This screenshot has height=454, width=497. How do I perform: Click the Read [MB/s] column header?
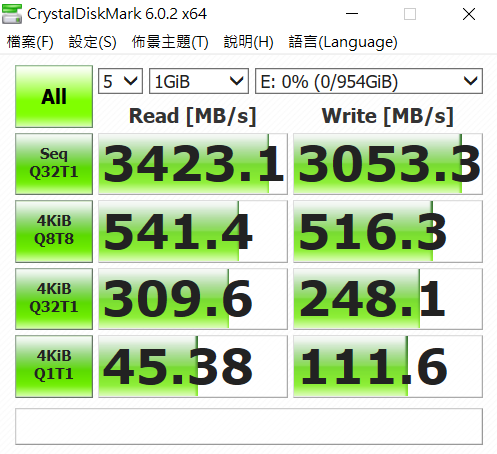192,116
